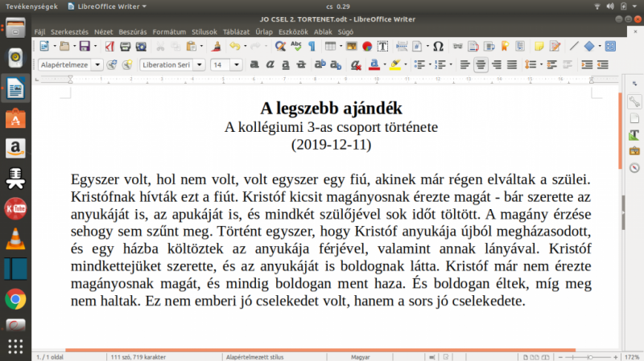Click Magyar language in status bar
This screenshot has height=361, width=644.
coord(359,355)
